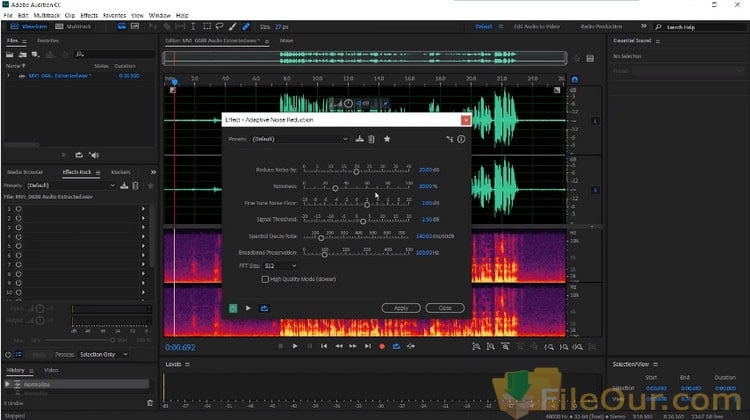750x420 pixels.
Task: Open effect list arrow for slot 4
Action: click(143, 236)
